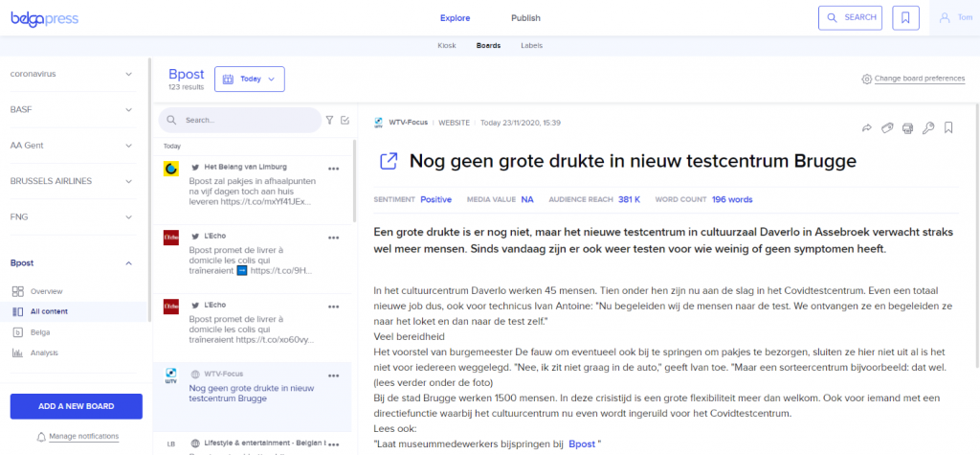
Task: Click the Bpost board title heading
Action: coord(187,75)
